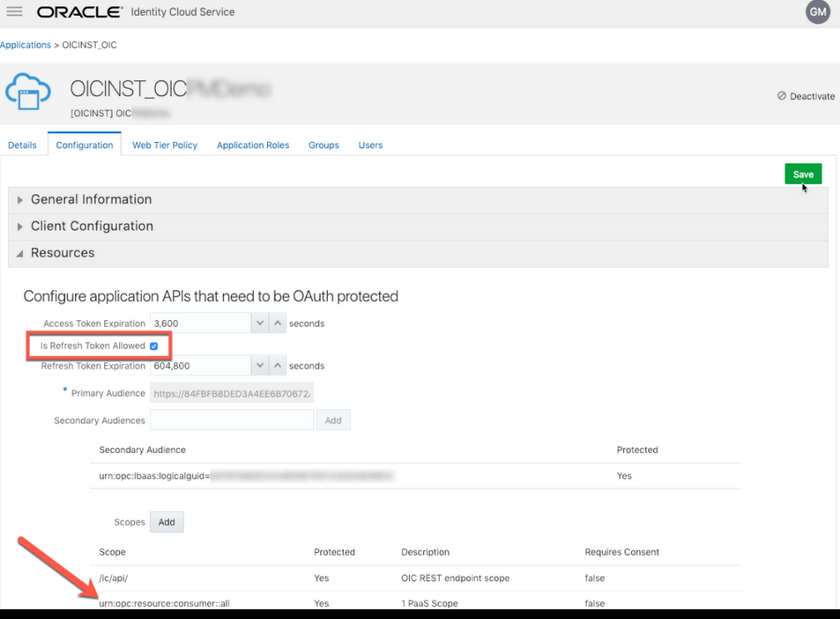Viewport: 840px width, 619px height.
Task: Increase Refresh Token Expiration value
Action: click(278, 366)
